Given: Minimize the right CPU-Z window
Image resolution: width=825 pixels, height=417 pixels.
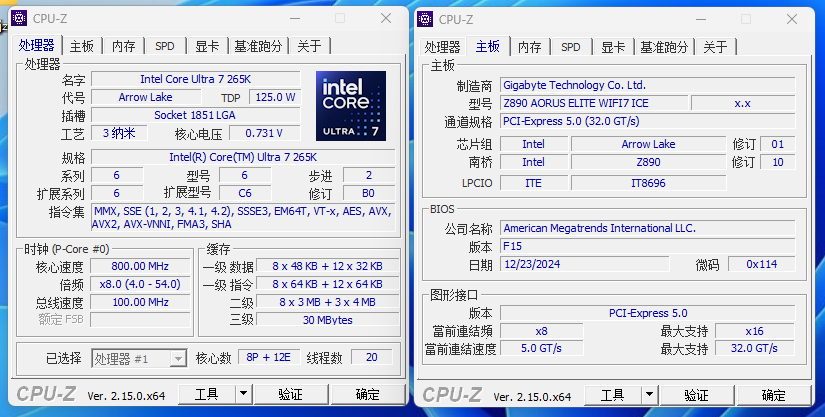Looking at the screenshot, I should pos(699,18).
